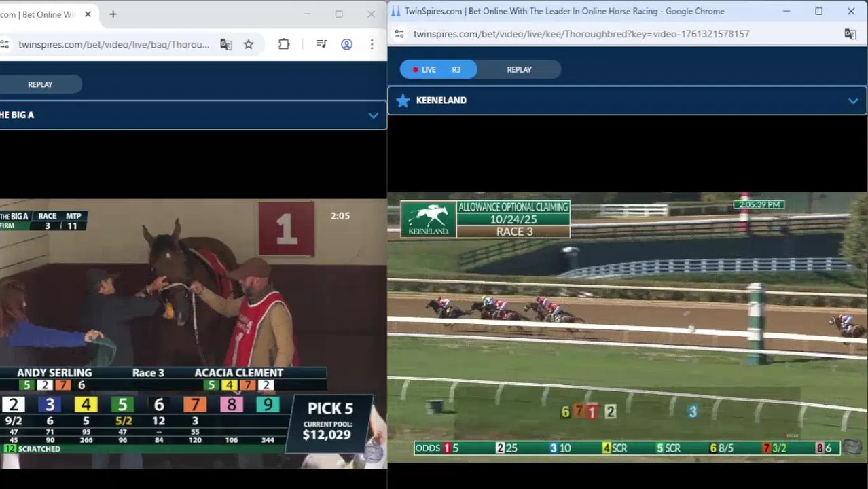This screenshot has height=489, width=868.
Task: Click site info icon in left address bar
Action: pos(5,44)
